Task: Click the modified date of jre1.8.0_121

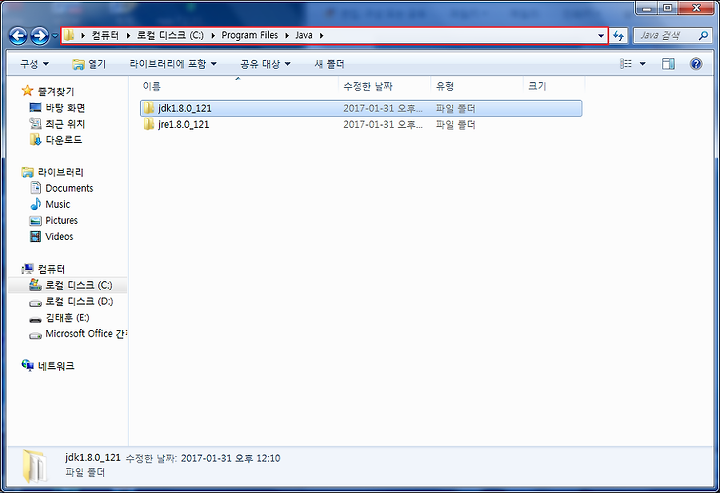Action: click(383, 124)
